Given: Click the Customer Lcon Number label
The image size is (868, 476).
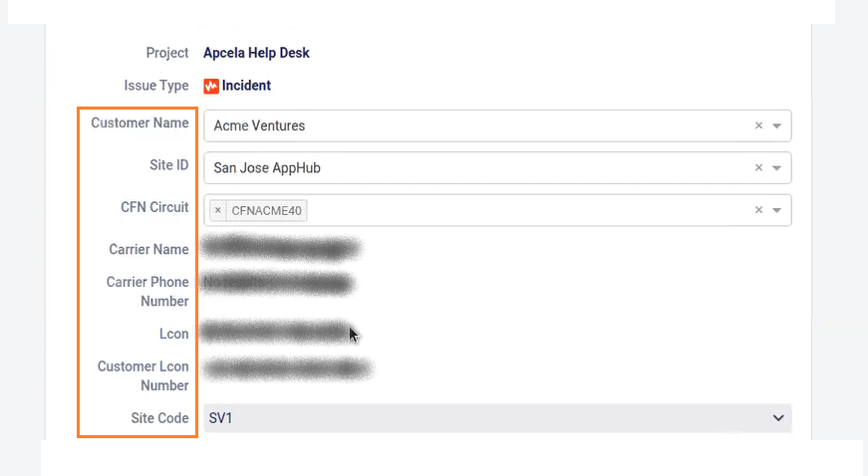Looking at the screenshot, I should (143, 375).
